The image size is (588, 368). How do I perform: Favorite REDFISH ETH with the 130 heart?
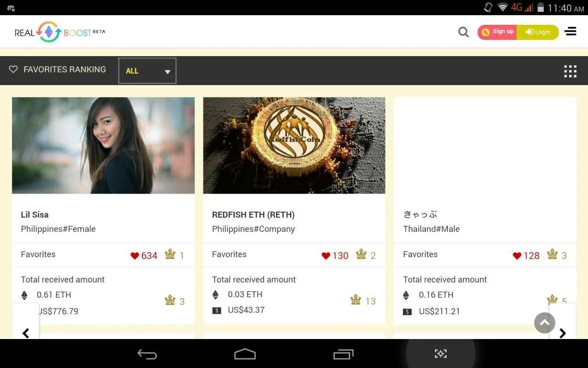coord(326,256)
